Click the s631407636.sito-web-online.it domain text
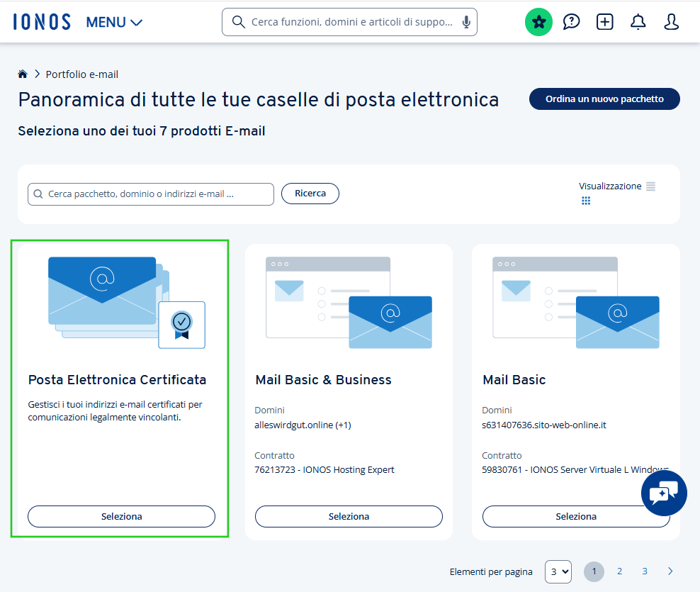The image size is (700, 592). [543, 425]
